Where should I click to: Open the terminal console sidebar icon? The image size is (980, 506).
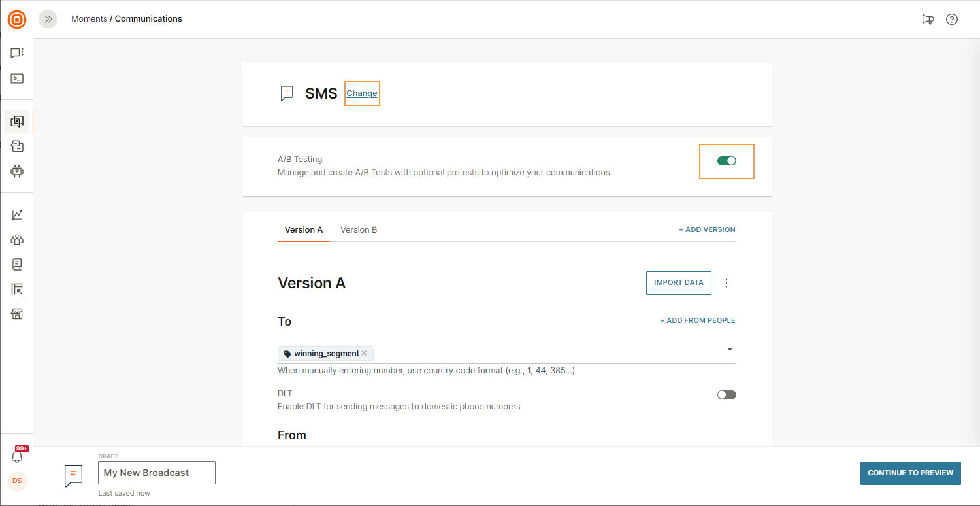pyautogui.click(x=17, y=78)
